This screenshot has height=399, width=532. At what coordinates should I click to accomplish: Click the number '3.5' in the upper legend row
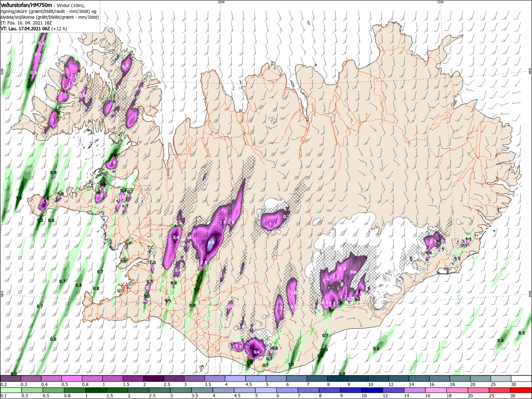point(207,384)
